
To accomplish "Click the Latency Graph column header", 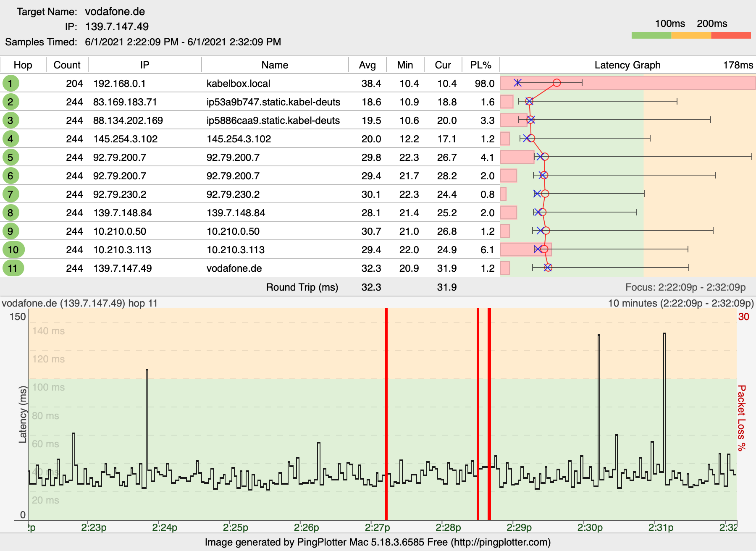I will pos(627,65).
